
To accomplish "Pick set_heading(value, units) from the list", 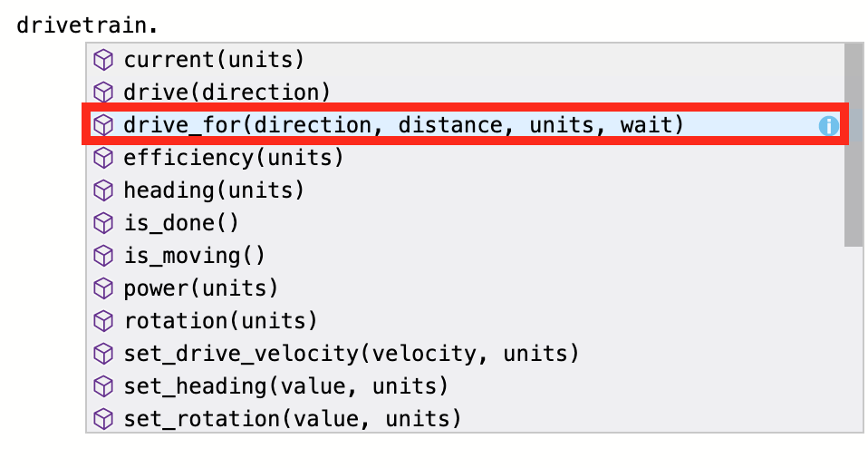I will click(285, 386).
